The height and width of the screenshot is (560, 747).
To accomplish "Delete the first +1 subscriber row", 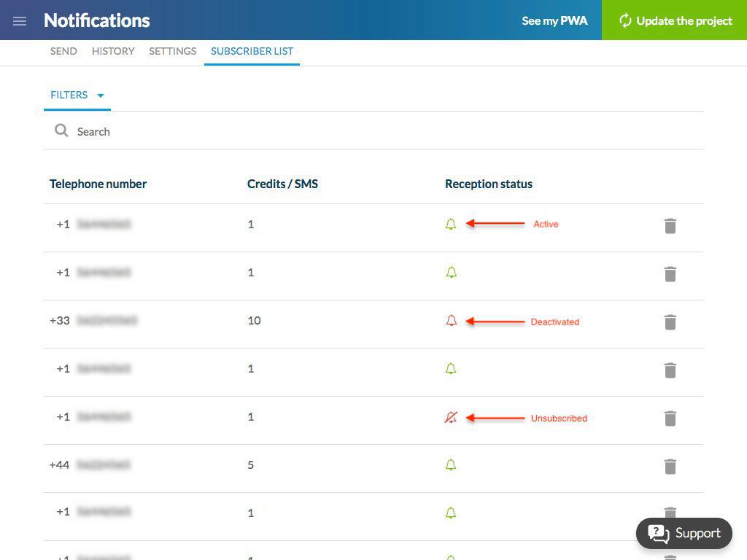I will (x=670, y=225).
